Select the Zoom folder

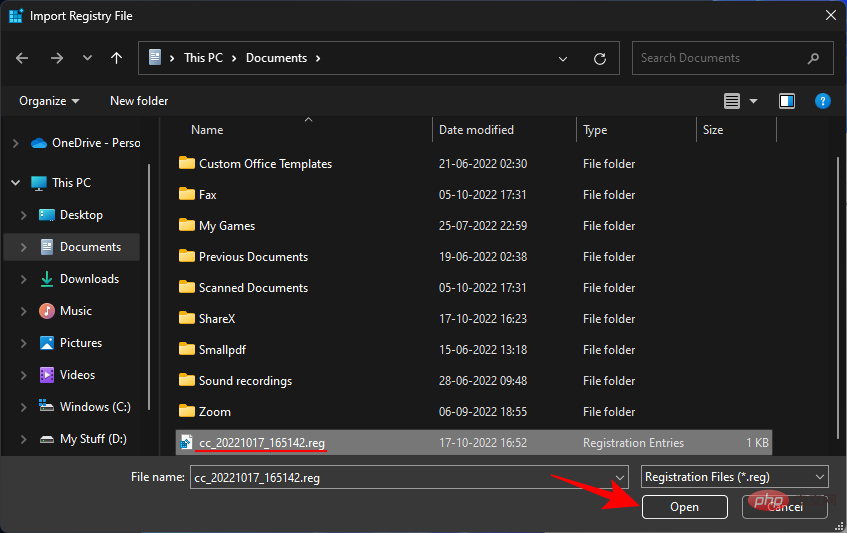pos(214,412)
